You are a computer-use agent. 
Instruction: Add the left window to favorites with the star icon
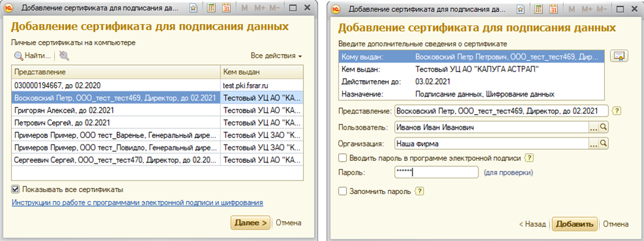(x=194, y=8)
